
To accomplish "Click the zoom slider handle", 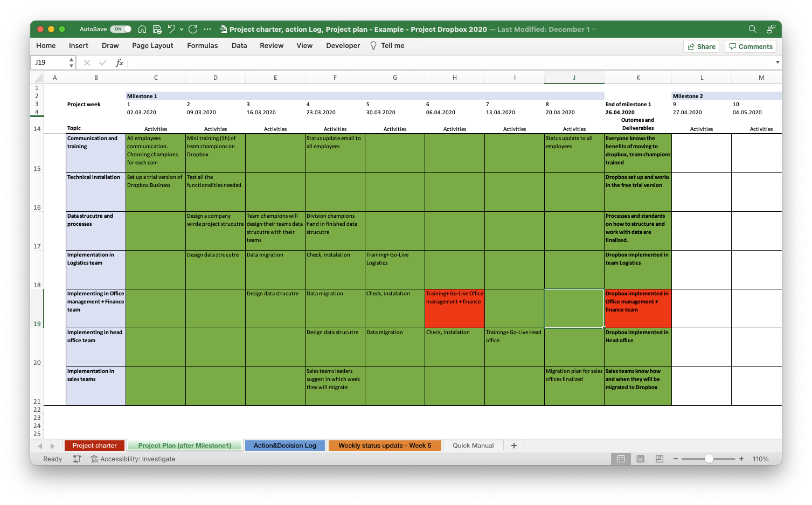I will coord(709,459).
